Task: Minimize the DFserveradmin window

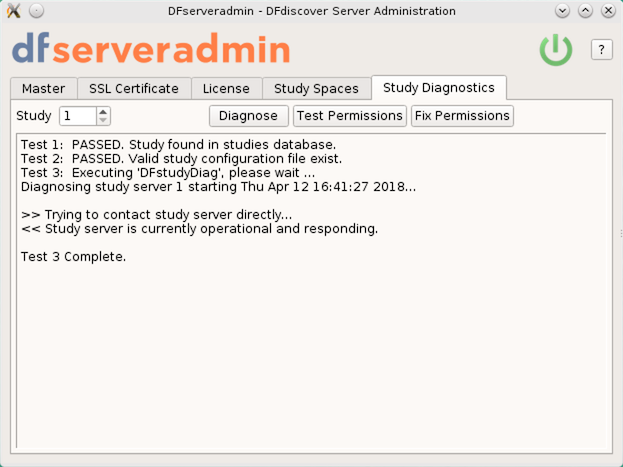Action: 562,11
